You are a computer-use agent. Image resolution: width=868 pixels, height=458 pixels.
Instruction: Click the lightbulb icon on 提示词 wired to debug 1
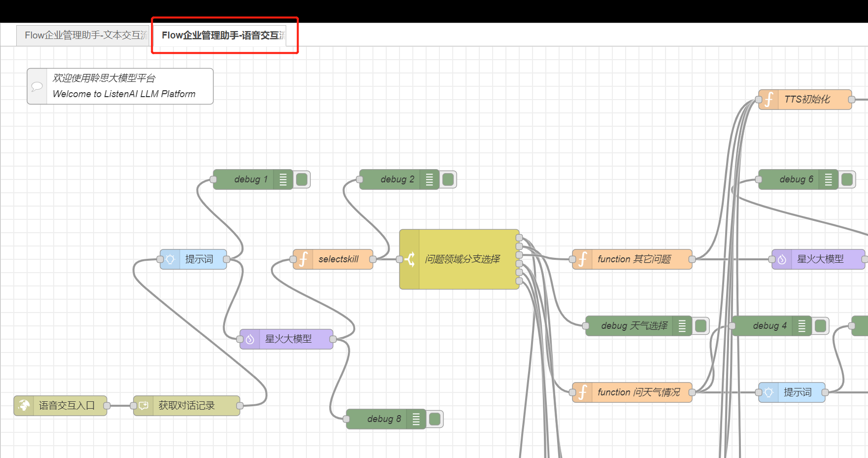point(170,259)
